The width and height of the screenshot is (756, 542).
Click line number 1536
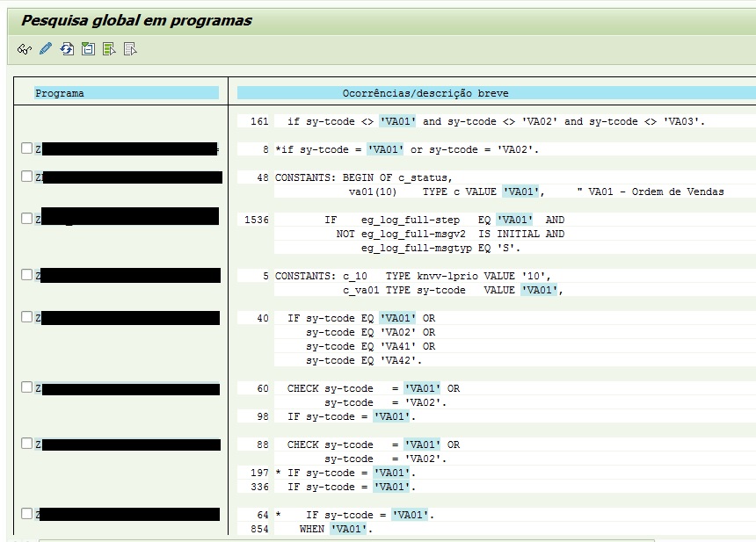pyautogui.click(x=257, y=220)
